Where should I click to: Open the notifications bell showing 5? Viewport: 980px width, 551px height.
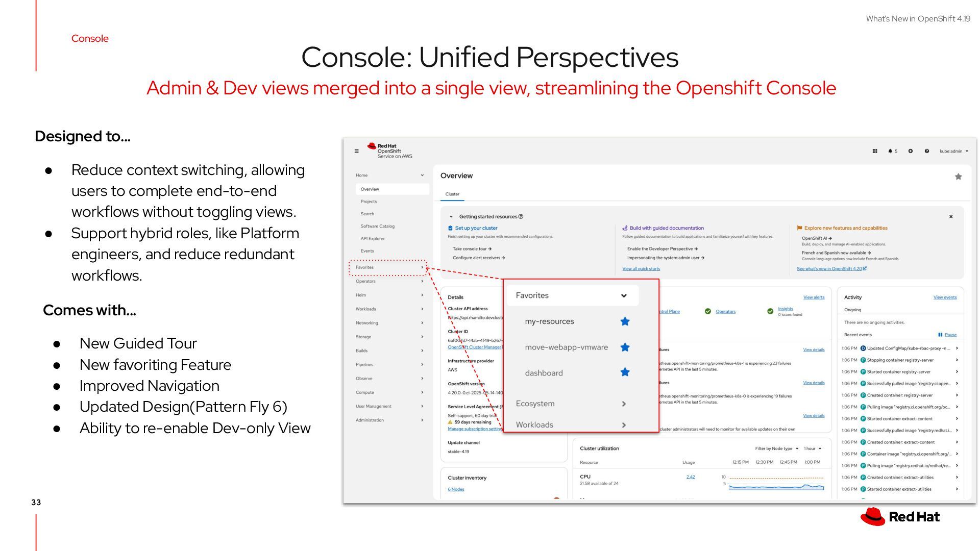[893, 151]
